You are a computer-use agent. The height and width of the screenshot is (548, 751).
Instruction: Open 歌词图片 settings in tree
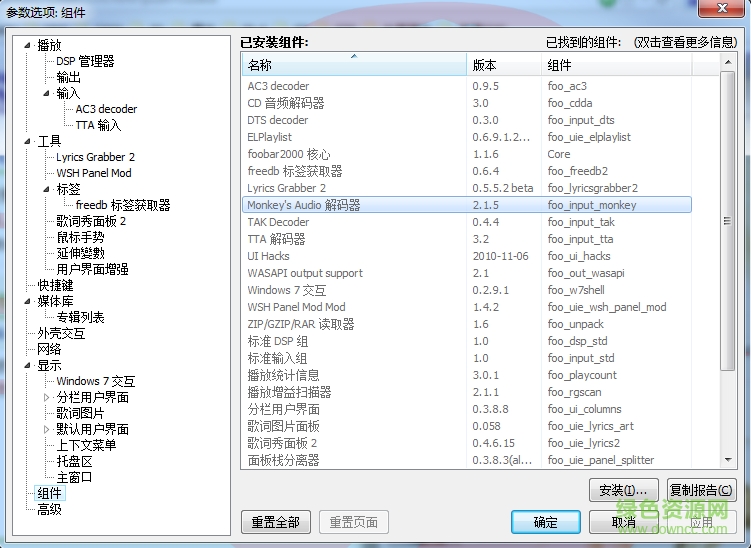(80, 413)
